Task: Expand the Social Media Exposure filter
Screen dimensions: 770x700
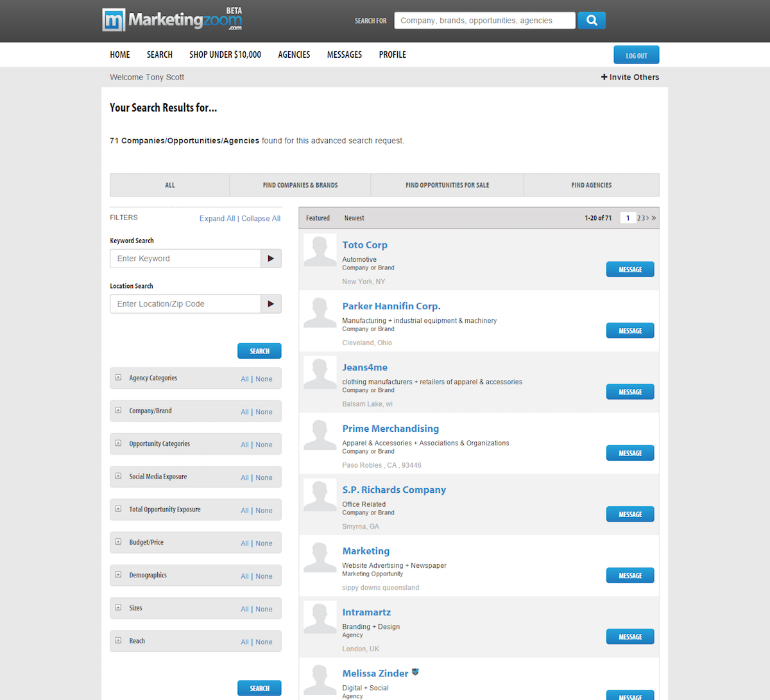Action: click(118, 476)
